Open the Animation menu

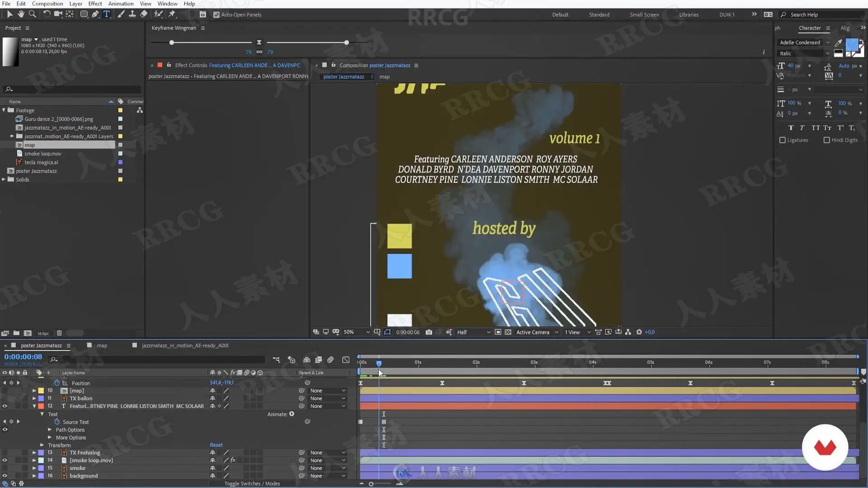click(x=121, y=4)
